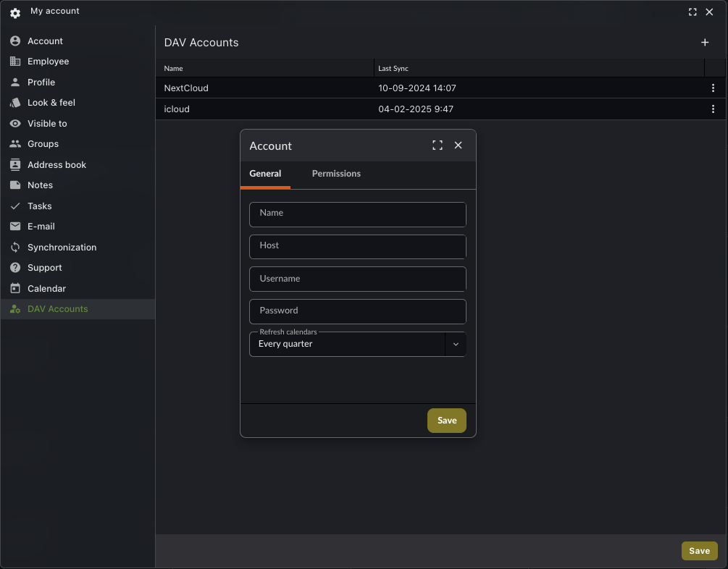Click the Profile person icon
The image size is (728, 569).
(15, 82)
